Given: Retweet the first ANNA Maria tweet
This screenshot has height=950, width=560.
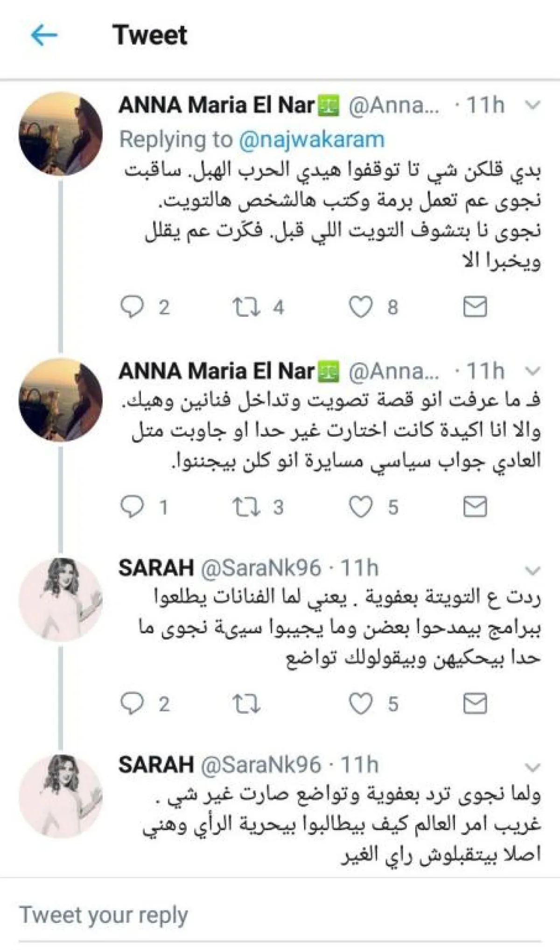Looking at the screenshot, I should (246, 307).
